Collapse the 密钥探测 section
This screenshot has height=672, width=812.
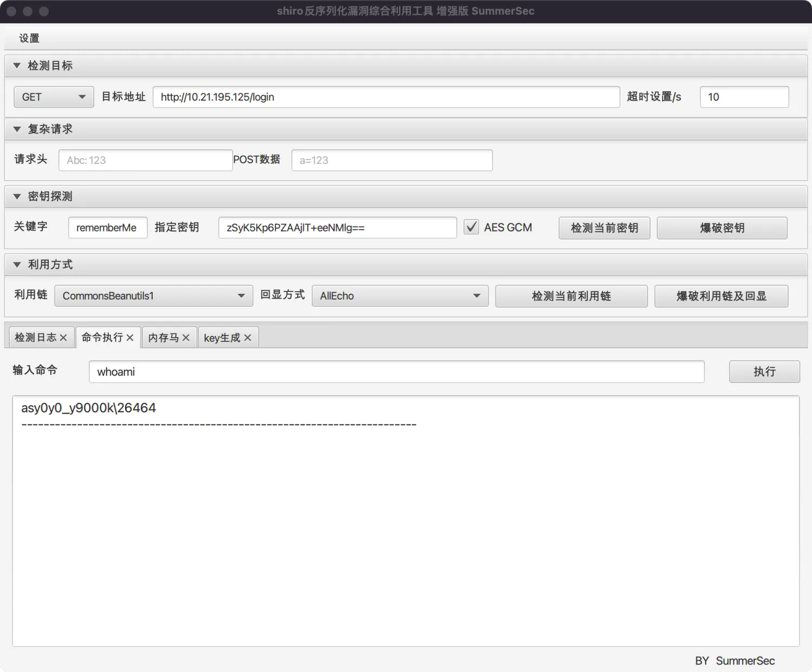(x=17, y=196)
